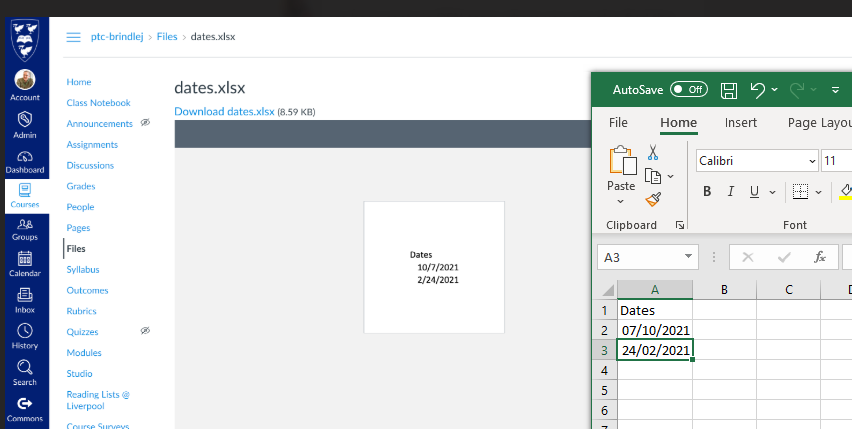
Task: Open Canvas Calendar from global navigation
Action: pyautogui.click(x=25, y=264)
